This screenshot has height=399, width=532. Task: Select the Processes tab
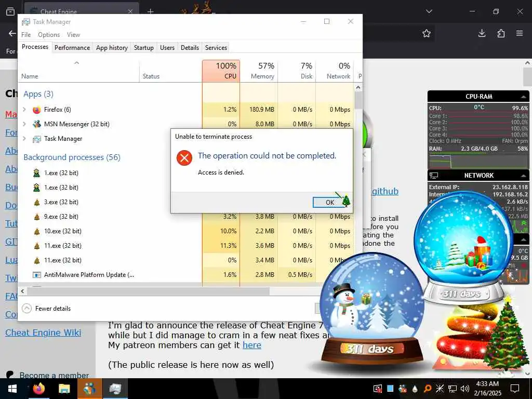coord(35,47)
